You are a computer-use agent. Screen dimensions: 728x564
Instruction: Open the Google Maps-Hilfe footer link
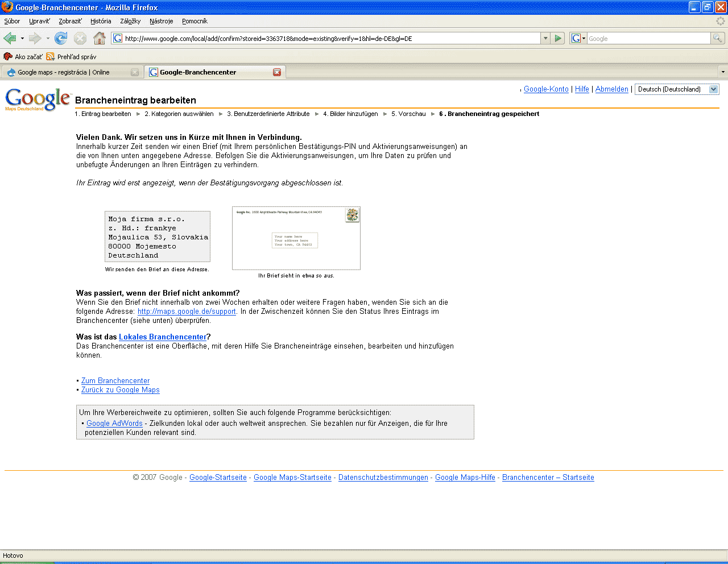click(465, 478)
